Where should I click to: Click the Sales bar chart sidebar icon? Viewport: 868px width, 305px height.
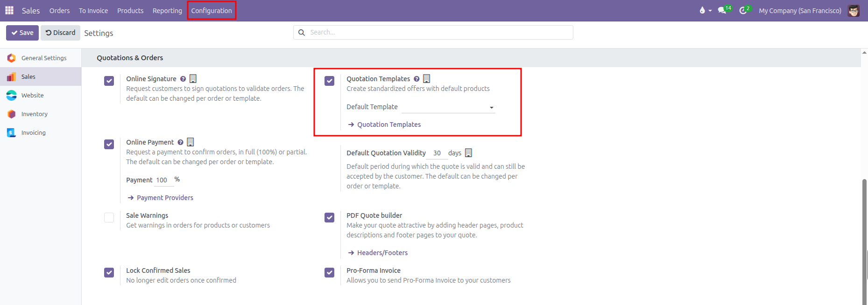[12, 76]
